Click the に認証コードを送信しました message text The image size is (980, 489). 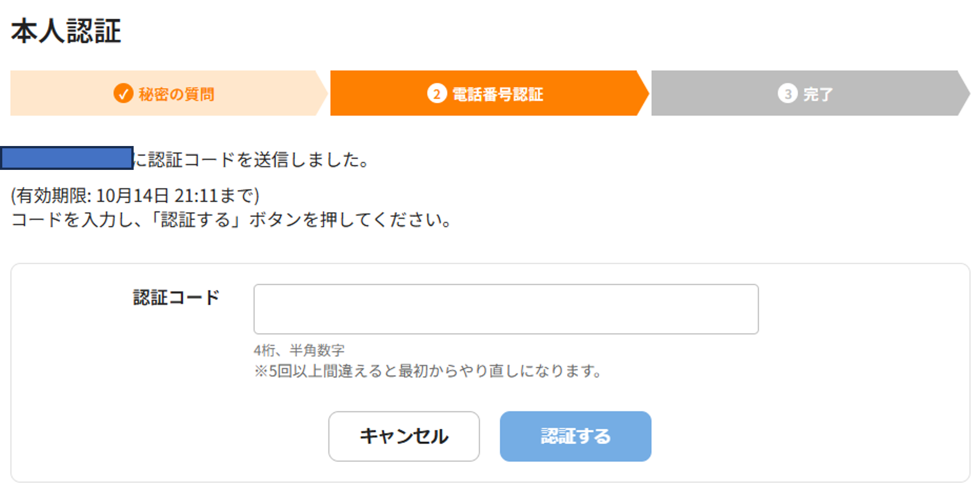253,160
